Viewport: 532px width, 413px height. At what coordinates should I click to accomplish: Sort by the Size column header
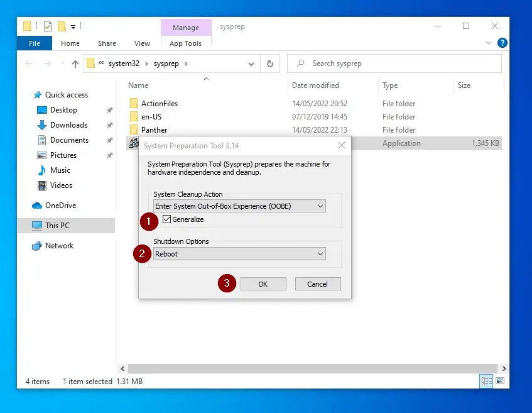pos(464,85)
